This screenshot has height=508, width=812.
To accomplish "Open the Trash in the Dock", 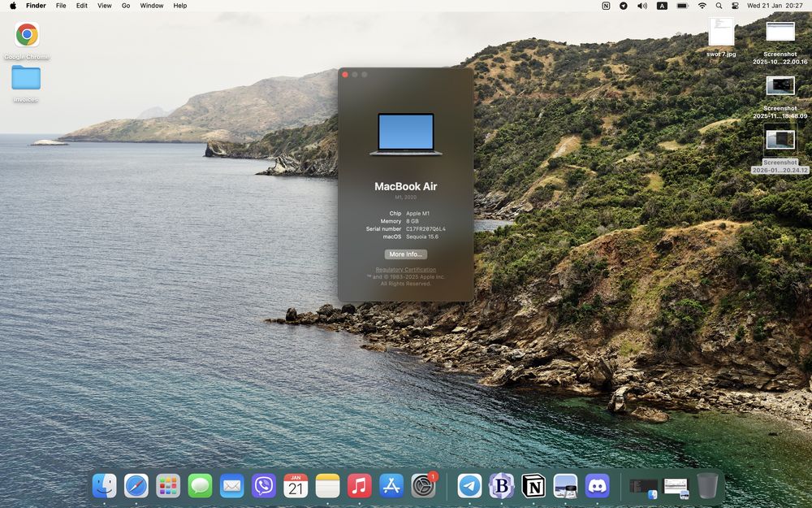I will click(x=707, y=486).
